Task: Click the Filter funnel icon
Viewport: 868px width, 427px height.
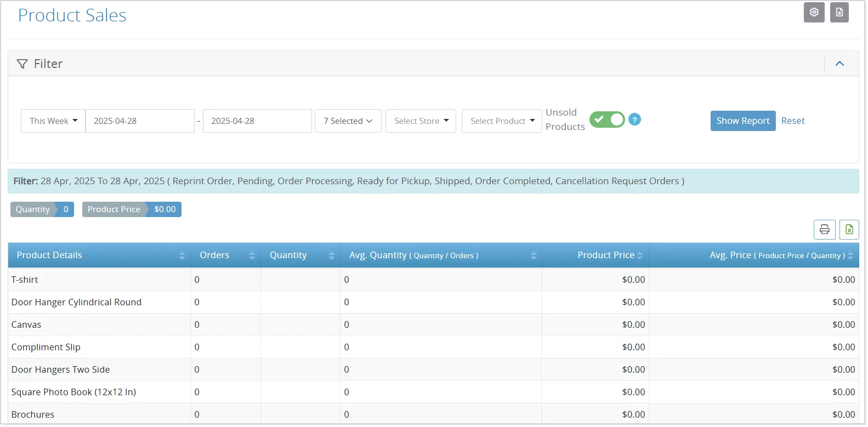Action: (22, 64)
